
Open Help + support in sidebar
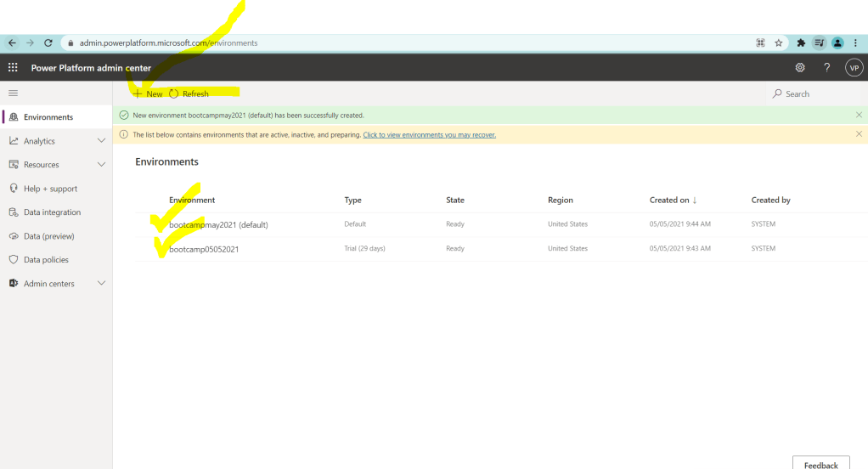tap(56, 189)
